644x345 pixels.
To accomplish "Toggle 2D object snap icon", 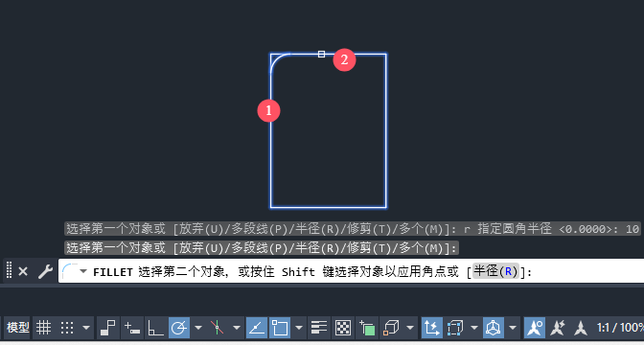I will point(280,328).
